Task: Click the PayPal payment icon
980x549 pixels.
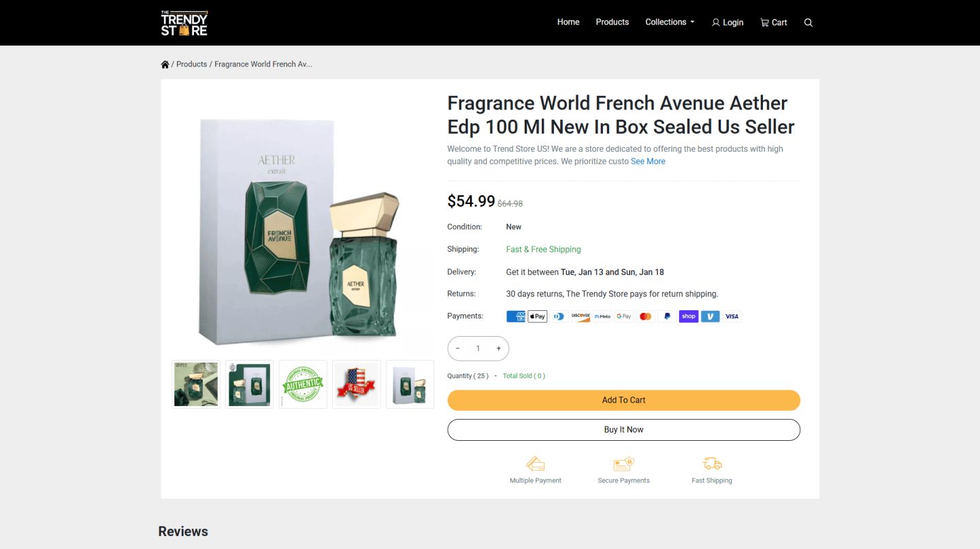Action: pos(667,316)
